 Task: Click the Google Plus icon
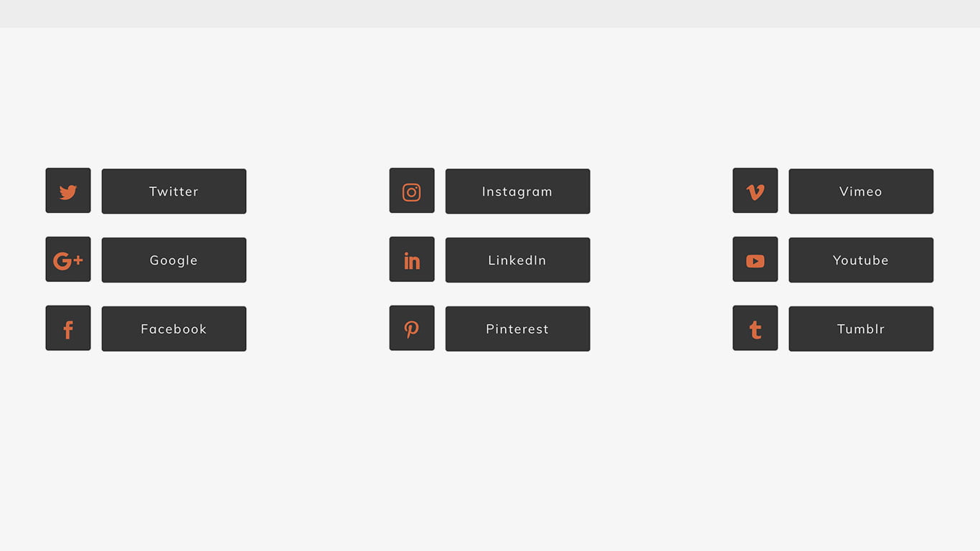68,260
